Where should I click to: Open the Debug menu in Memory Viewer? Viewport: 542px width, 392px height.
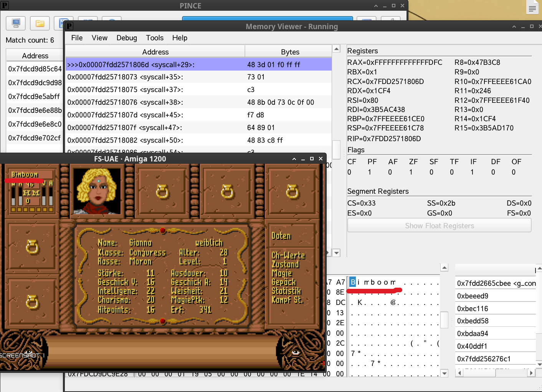tap(127, 38)
